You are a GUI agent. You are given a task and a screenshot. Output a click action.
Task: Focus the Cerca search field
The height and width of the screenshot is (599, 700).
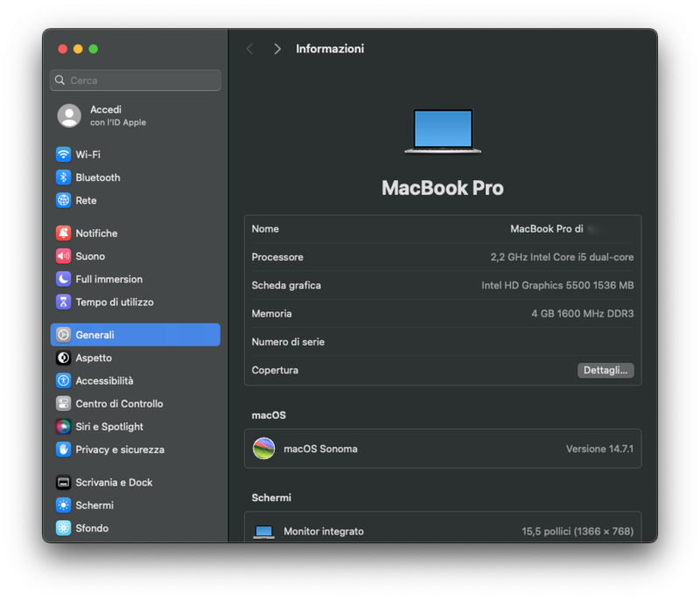click(x=136, y=80)
